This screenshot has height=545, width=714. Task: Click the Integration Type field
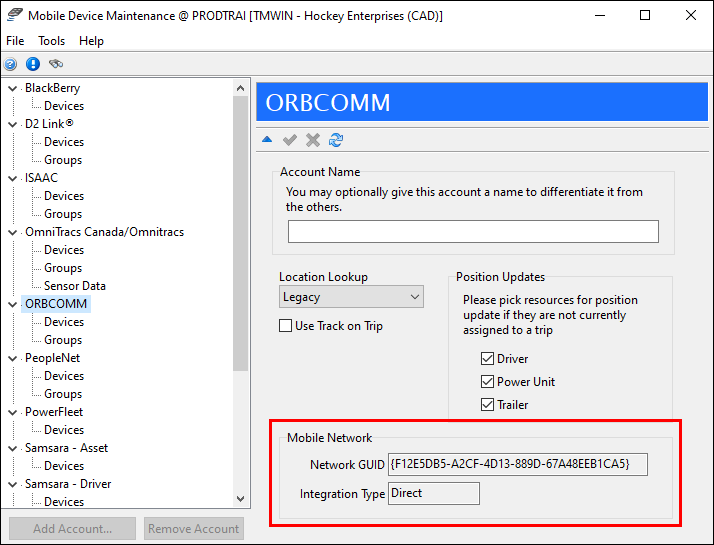(434, 494)
